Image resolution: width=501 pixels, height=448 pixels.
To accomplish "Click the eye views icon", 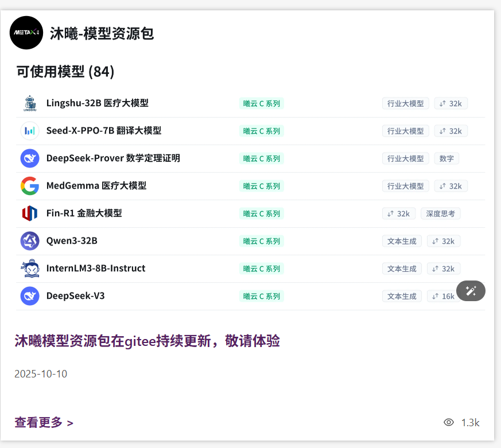I will point(449,423).
